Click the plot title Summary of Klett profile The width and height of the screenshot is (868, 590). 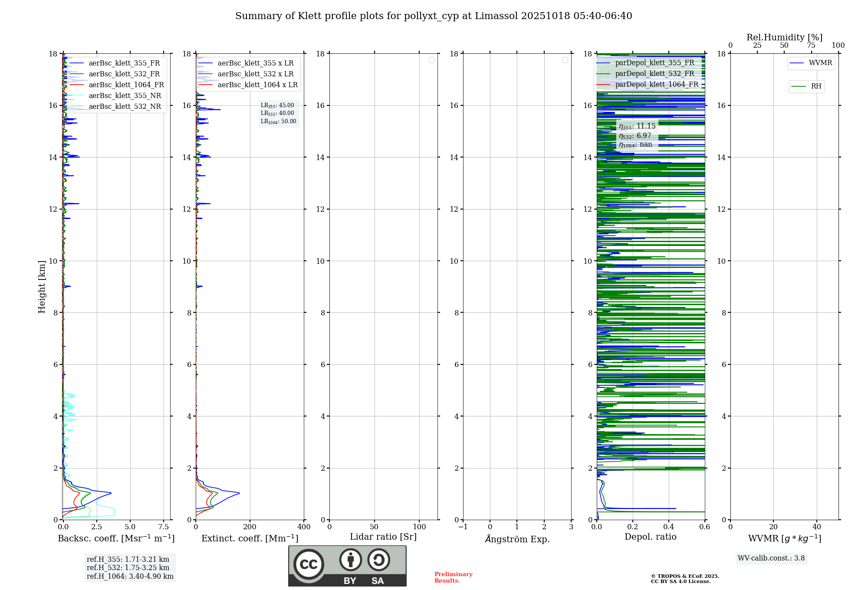(433, 16)
